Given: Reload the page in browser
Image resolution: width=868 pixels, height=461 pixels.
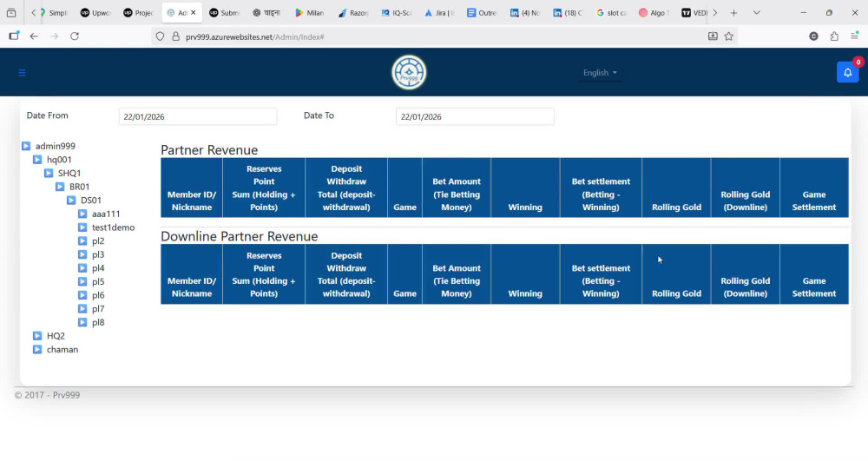Looking at the screenshot, I should pos(75,36).
